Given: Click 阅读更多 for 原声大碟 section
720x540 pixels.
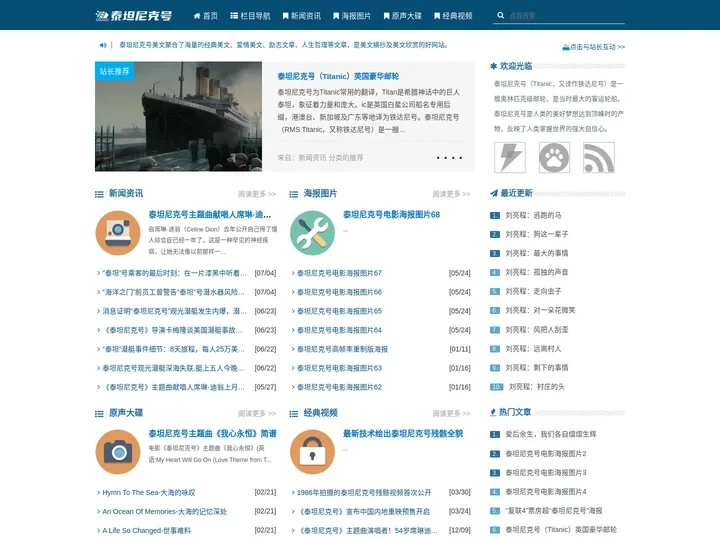Looking at the screenshot, I should click(x=257, y=413).
